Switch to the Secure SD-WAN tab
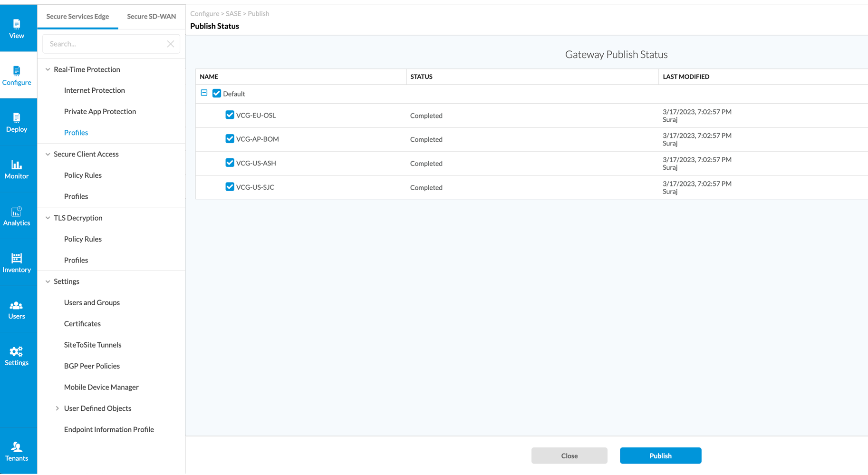The image size is (868, 475). [x=151, y=16]
